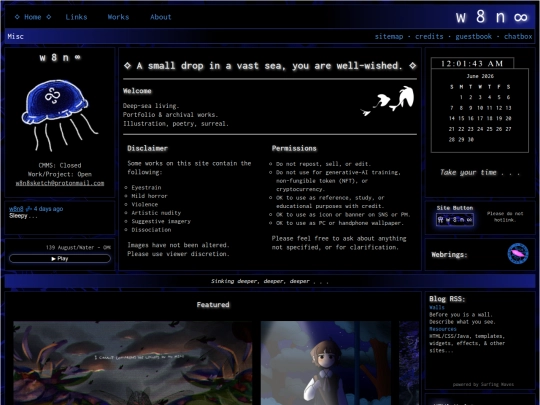Viewport: 540px width, 405px height.
Task: Click the Blog RSS heading
Action: click(447, 299)
